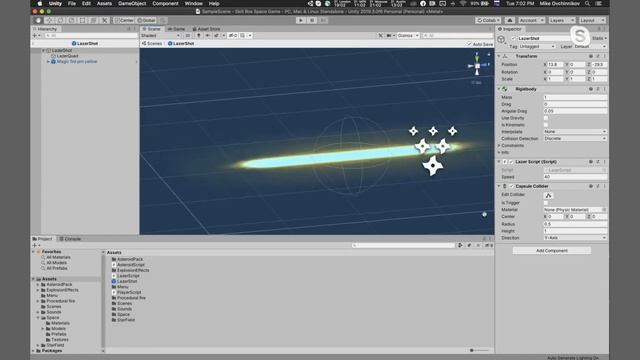This screenshot has width=640, height=360.
Task: Click the Speed input field
Action: (x=575, y=177)
